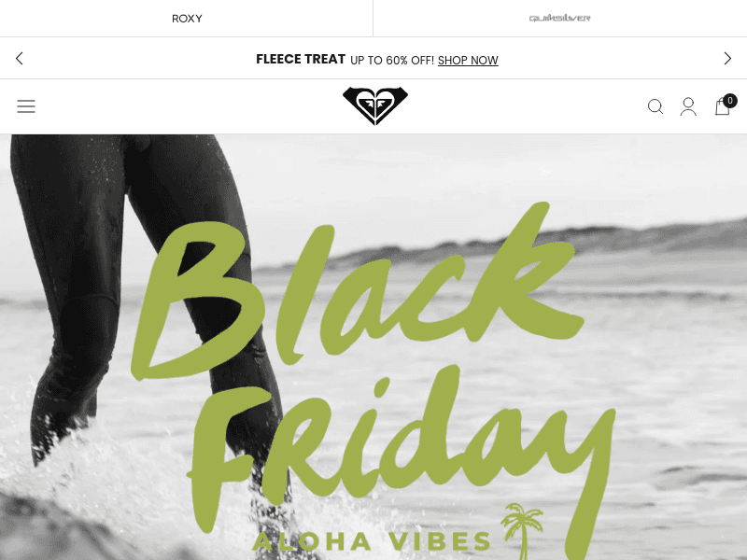
Task: Show the previous promo message
Action: 19,59
